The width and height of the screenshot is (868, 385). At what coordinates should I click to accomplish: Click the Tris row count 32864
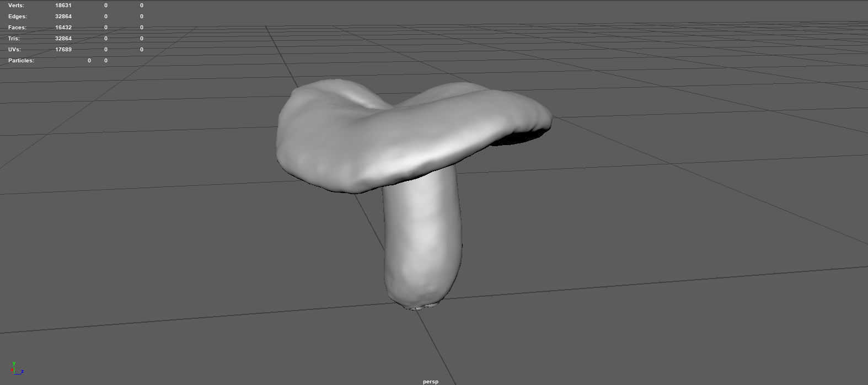point(63,39)
